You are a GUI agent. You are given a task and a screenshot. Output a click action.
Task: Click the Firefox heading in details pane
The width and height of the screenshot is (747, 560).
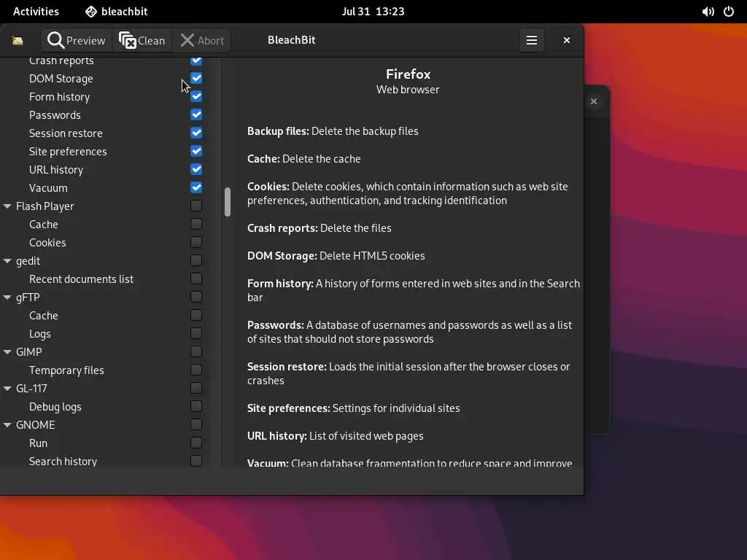click(x=408, y=74)
